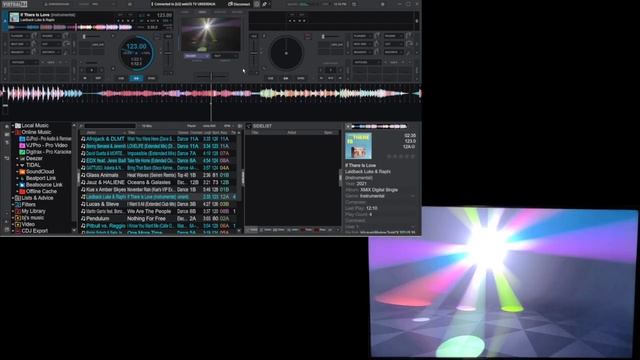Expand the Video folder node
This screenshot has height=360, width=640.
pyautogui.click(x=13, y=224)
